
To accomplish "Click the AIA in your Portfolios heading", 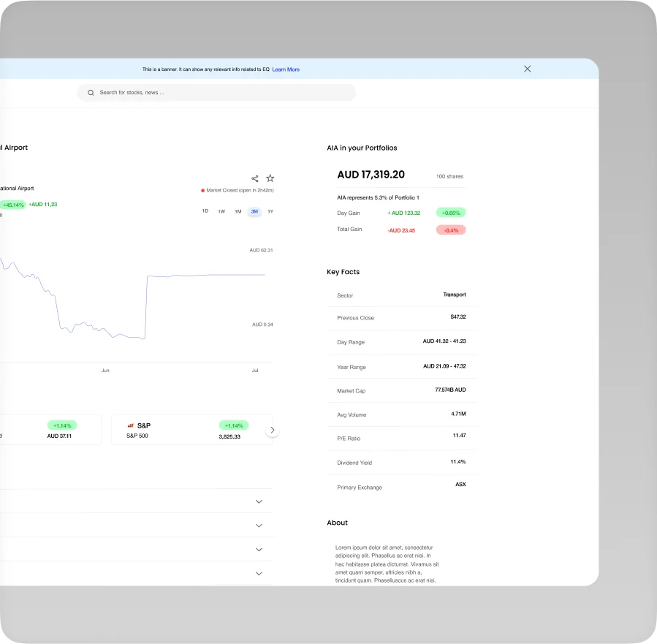I will pos(362,148).
